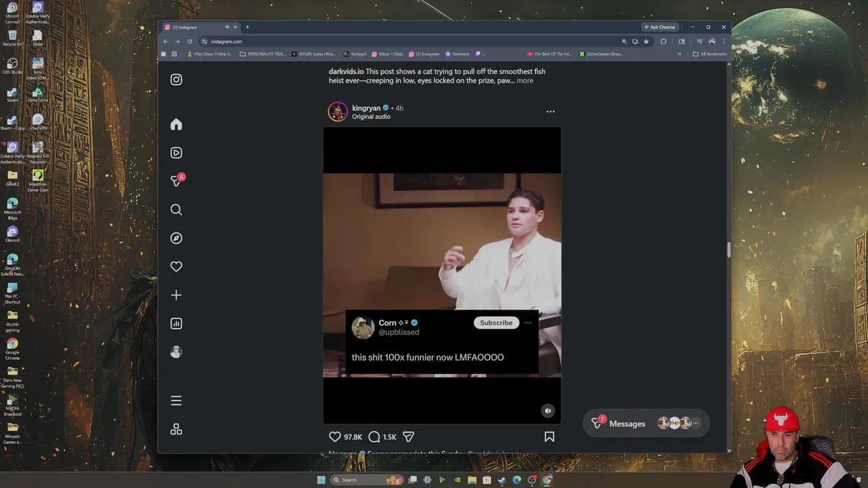Open a new Chrome tab
Image resolution: width=868 pixels, height=488 pixels.
tap(248, 27)
